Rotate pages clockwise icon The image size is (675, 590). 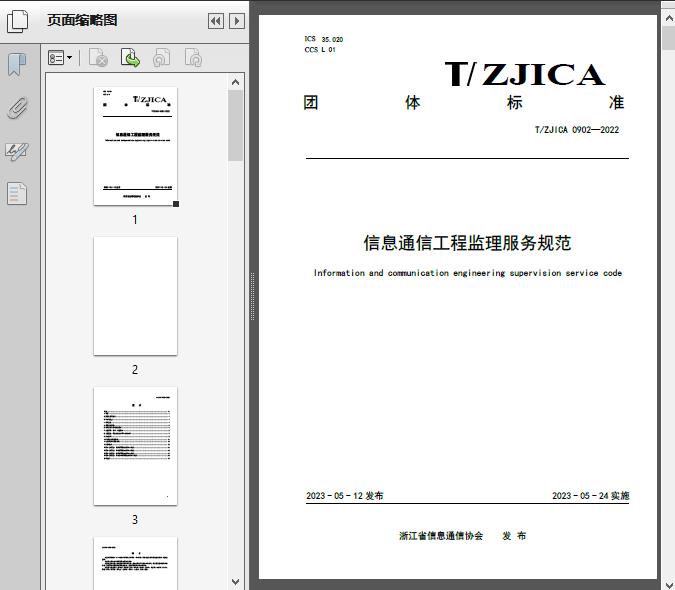pos(193,58)
